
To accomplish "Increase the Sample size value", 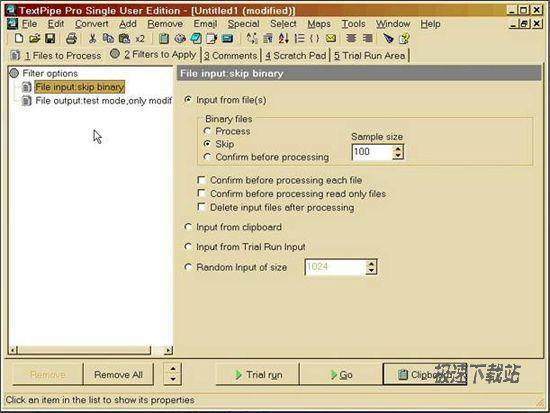I will (398, 148).
